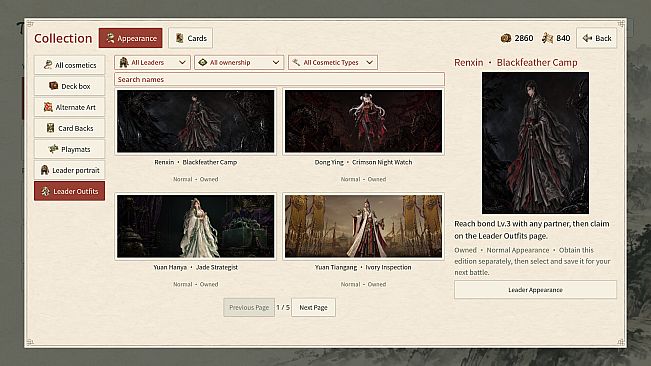Click the Card Backs icon
Screen dimensions: 651x366
point(51,128)
